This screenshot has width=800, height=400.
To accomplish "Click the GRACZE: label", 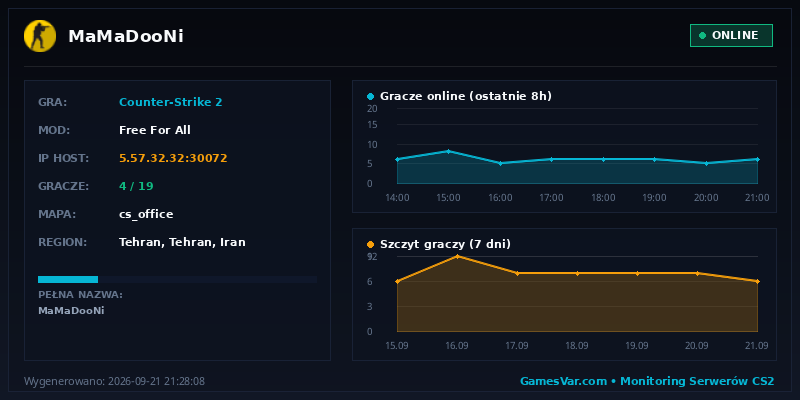I will click(63, 186).
